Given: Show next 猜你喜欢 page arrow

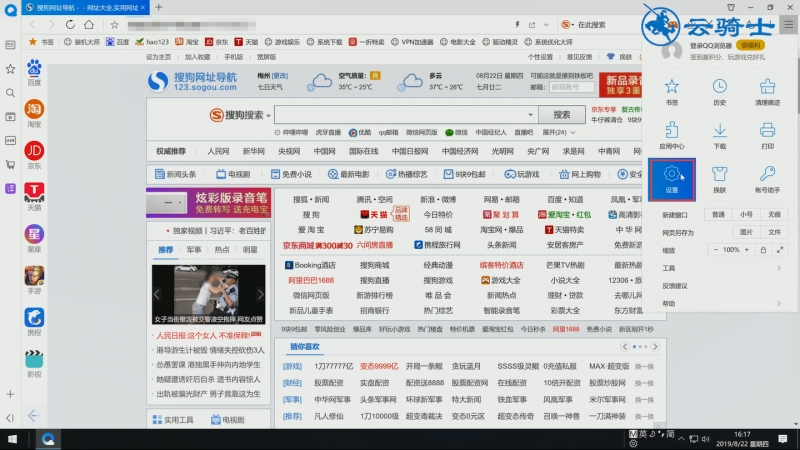Looking at the screenshot, I should tap(655, 346).
